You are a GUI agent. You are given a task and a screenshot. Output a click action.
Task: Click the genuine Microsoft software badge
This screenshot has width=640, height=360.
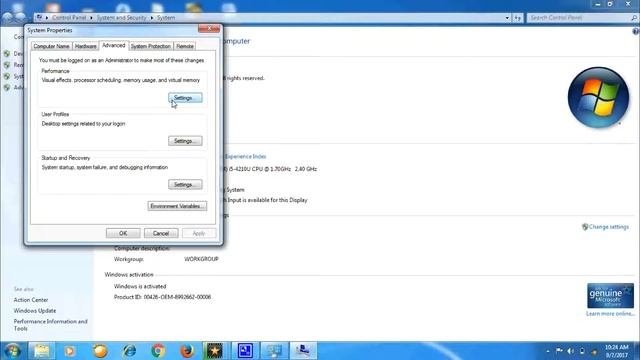[610, 296]
